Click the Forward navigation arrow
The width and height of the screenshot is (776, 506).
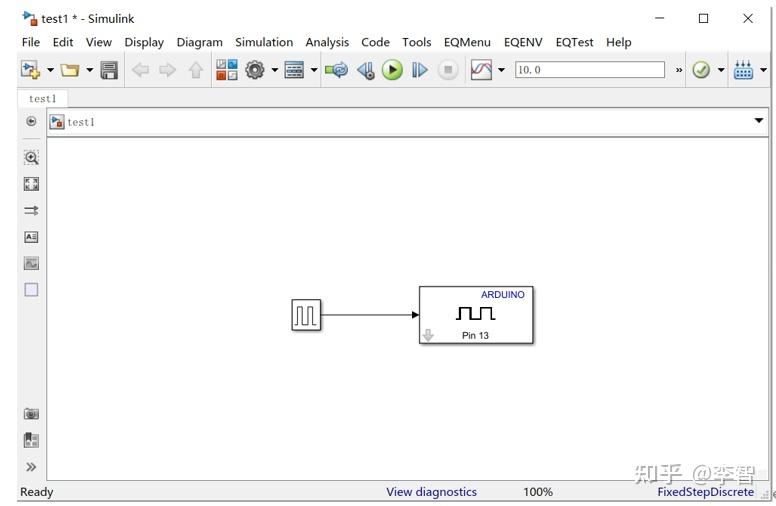pos(167,70)
